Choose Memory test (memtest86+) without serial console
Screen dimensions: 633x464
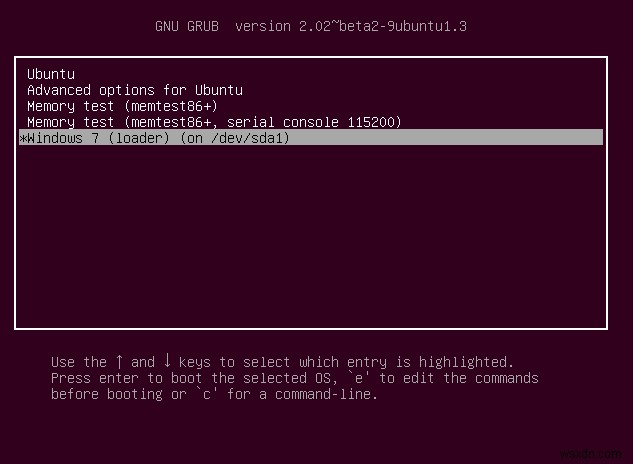122,106
